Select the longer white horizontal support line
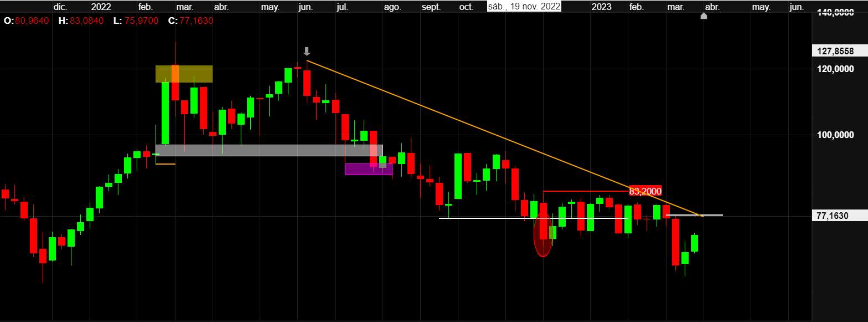 (x=533, y=218)
